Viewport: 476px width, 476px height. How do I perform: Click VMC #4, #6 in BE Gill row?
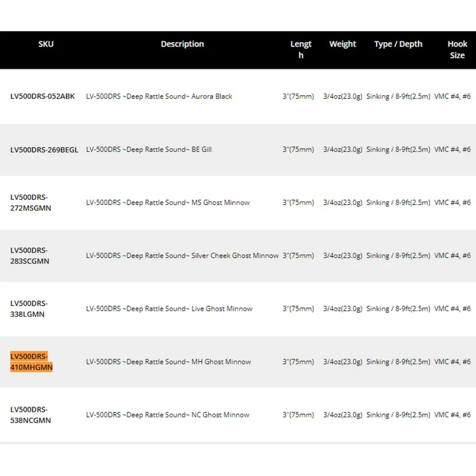pyautogui.click(x=452, y=149)
